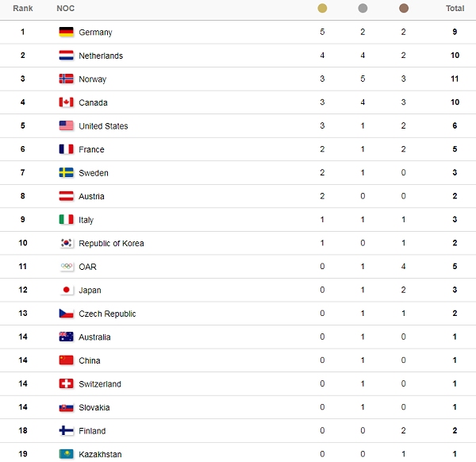Click the Kazakhstan flag icon

(x=66, y=454)
